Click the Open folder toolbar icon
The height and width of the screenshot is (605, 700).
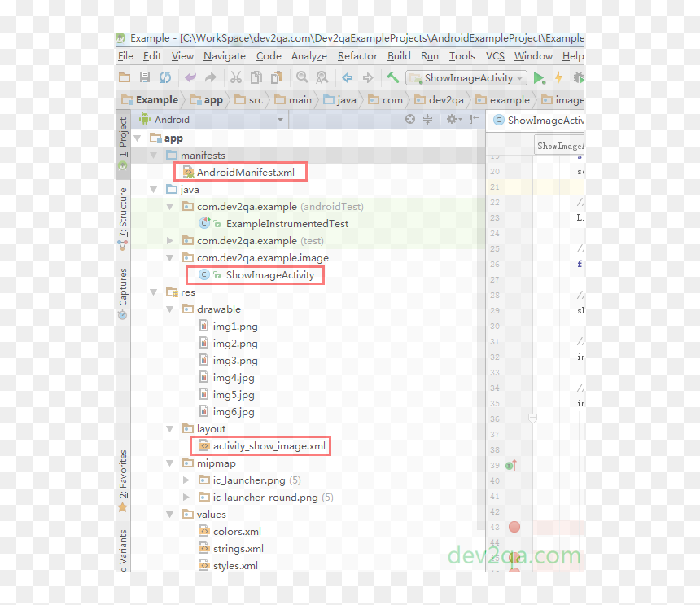point(125,77)
